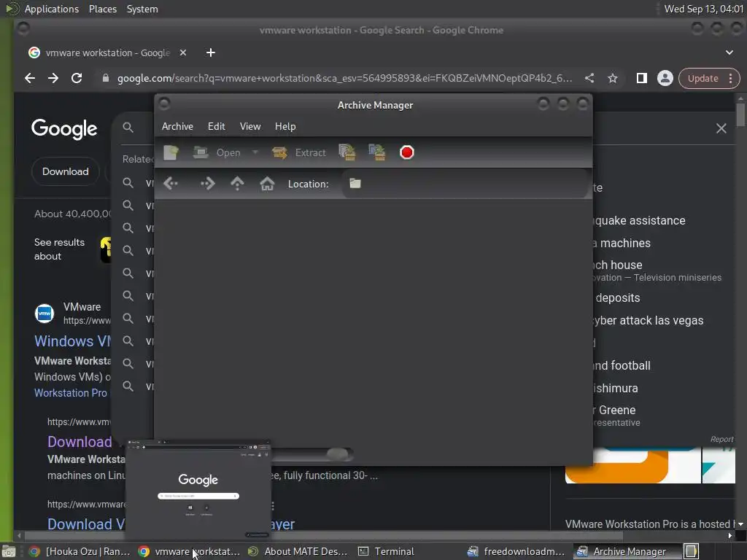
Task: Click Chrome's forward navigation arrow
Action: 53,78
